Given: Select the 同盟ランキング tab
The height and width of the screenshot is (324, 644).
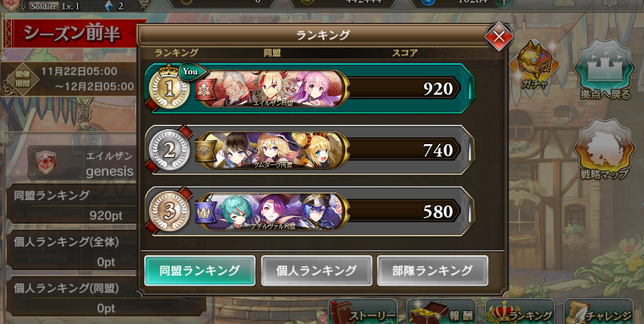Looking at the screenshot, I should point(200,271).
